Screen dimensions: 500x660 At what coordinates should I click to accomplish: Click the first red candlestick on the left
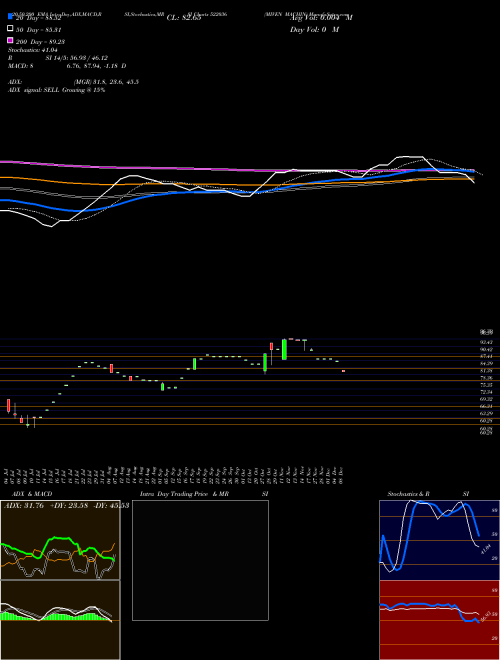tap(8, 406)
